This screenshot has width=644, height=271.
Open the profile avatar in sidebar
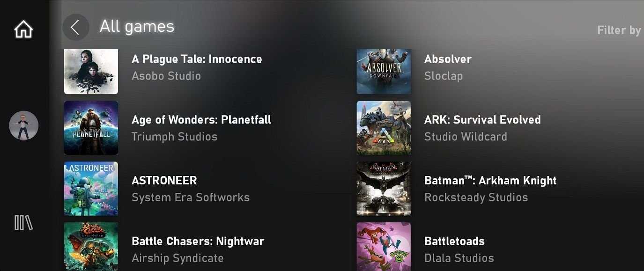tap(24, 125)
